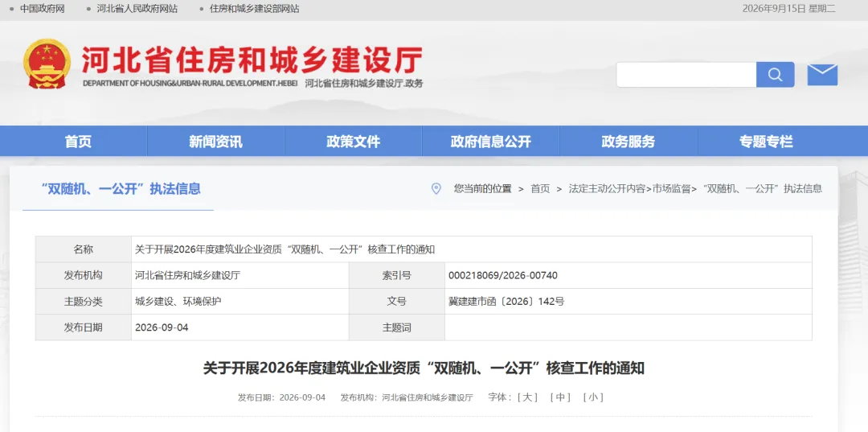Click breadcrumb "双随机、一公开"执法信息 link
The image size is (868, 432).
pyautogui.click(x=762, y=188)
